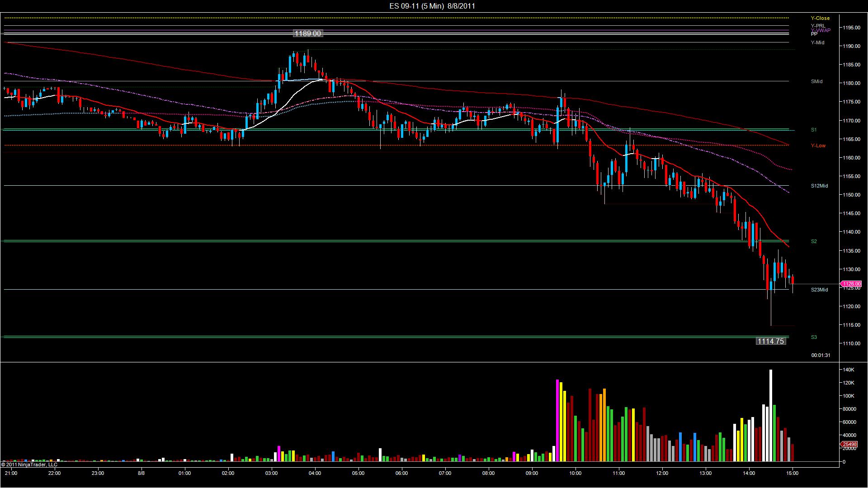Click the 02:00 time axis label
Image resolution: width=868 pixels, height=488 pixels.
[228, 473]
